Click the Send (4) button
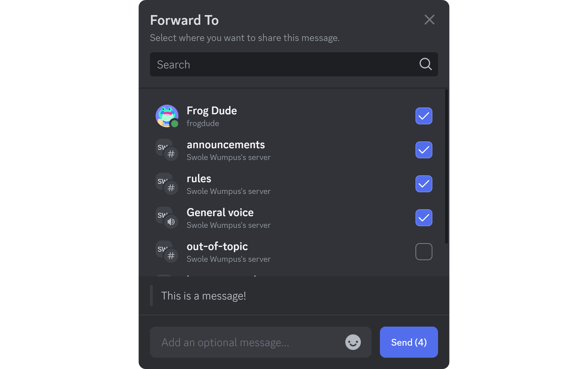Viewport: 588px width, 369px height. (409, 342)
